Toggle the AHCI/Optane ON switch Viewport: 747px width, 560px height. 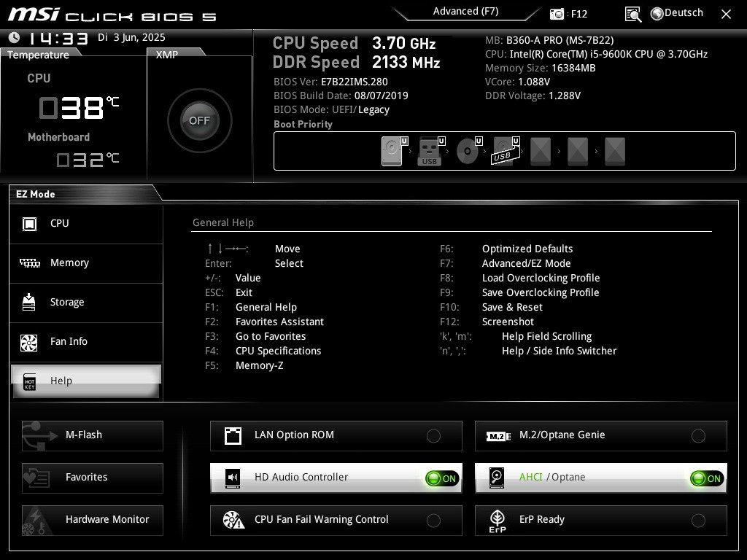point(707,478)
